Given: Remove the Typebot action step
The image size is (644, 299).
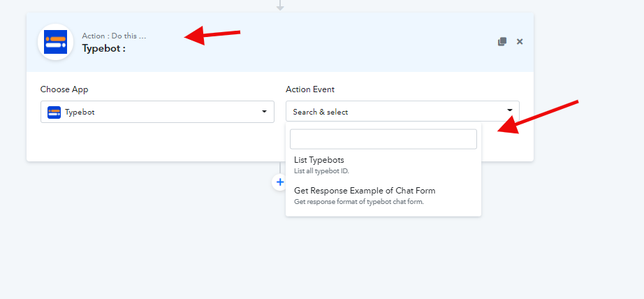Looking at the screenshot, I should pos(520,41).
